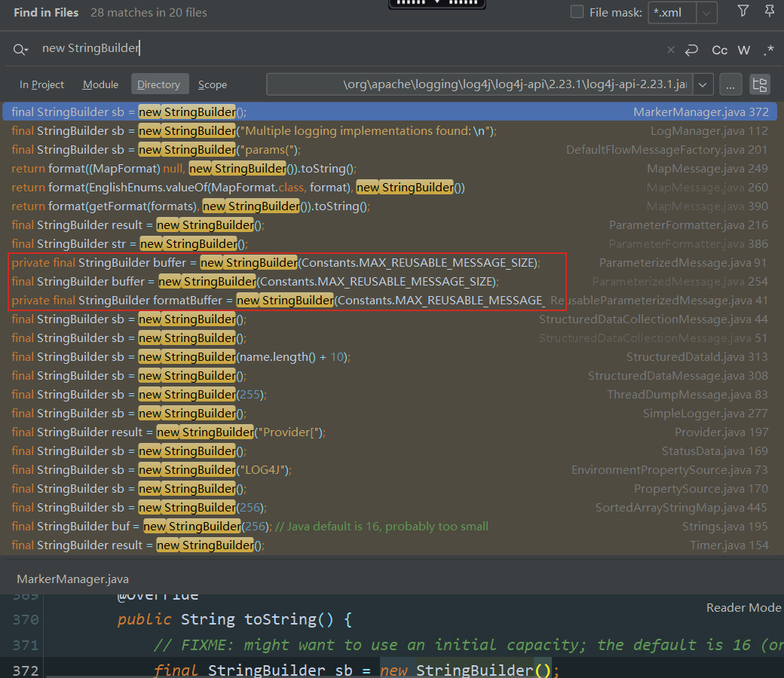Screen dimensions: 784x678
Task: Pin the Find in Files window
Action: tap(769, 11)
